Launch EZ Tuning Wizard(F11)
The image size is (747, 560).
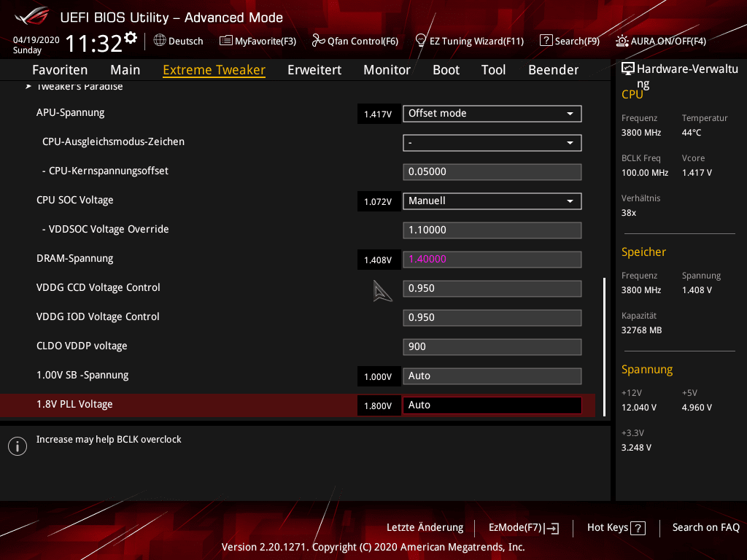pos(470,41)
